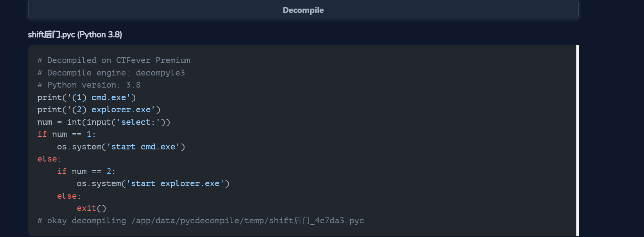Click the "Decompile engine: decompyle3" comment
This screenshot has width=644, height=237.
(x=111, y=73)
